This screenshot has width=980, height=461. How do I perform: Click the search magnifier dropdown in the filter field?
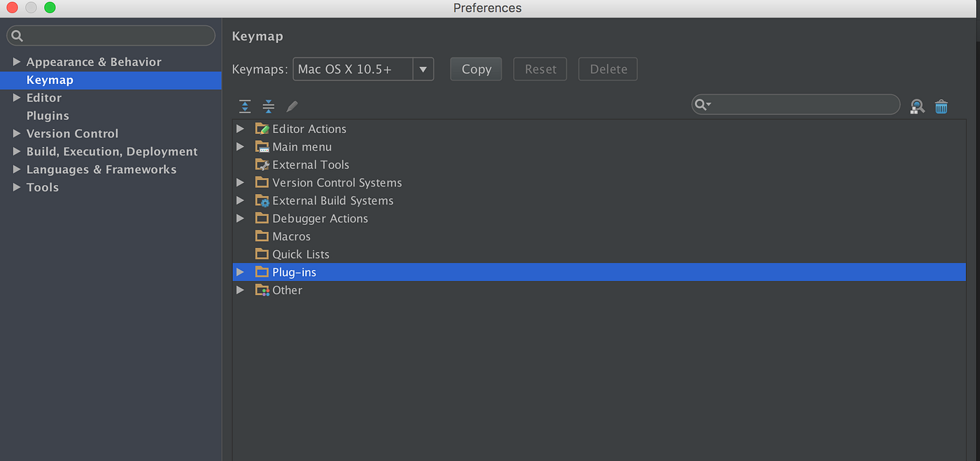point(703,104)
